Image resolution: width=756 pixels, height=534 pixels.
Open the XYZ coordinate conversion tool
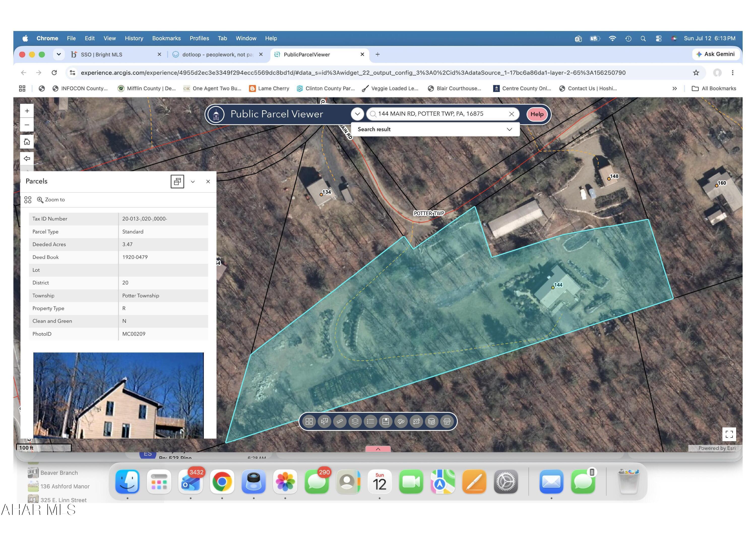416,421
